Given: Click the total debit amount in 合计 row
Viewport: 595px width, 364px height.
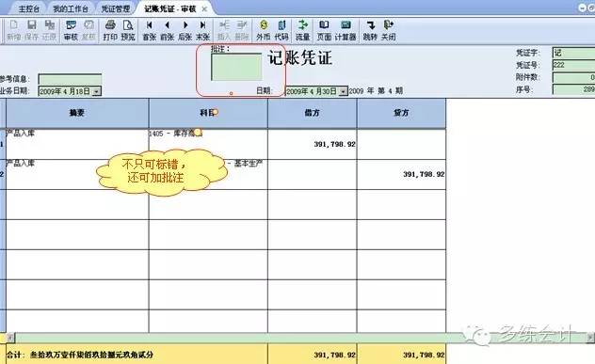Looking at the screenshot, I should 335,355.
